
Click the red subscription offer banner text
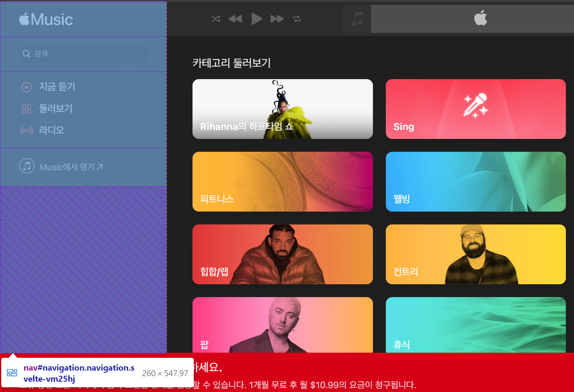tap(305, 385)
